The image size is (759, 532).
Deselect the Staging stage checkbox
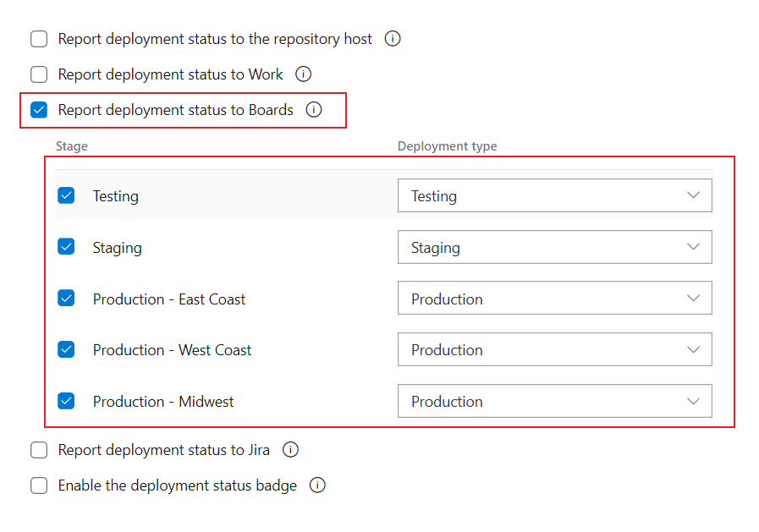(66, 247)
